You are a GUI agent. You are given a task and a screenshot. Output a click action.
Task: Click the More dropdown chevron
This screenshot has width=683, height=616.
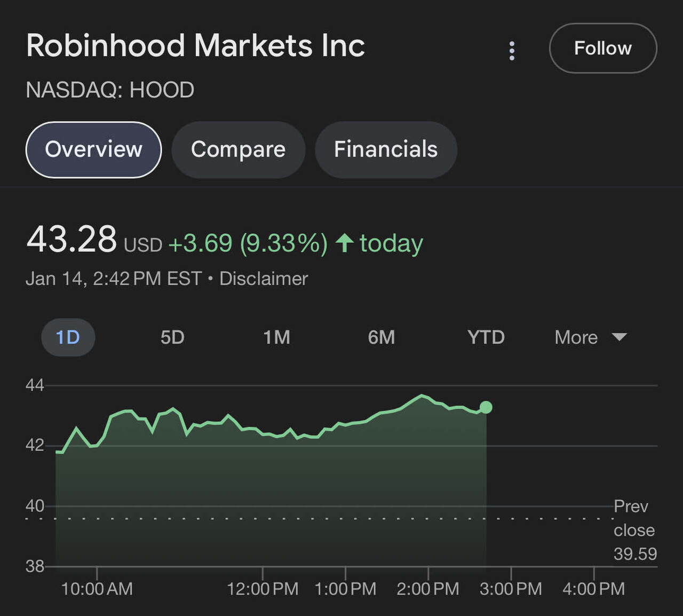point(619,337)
